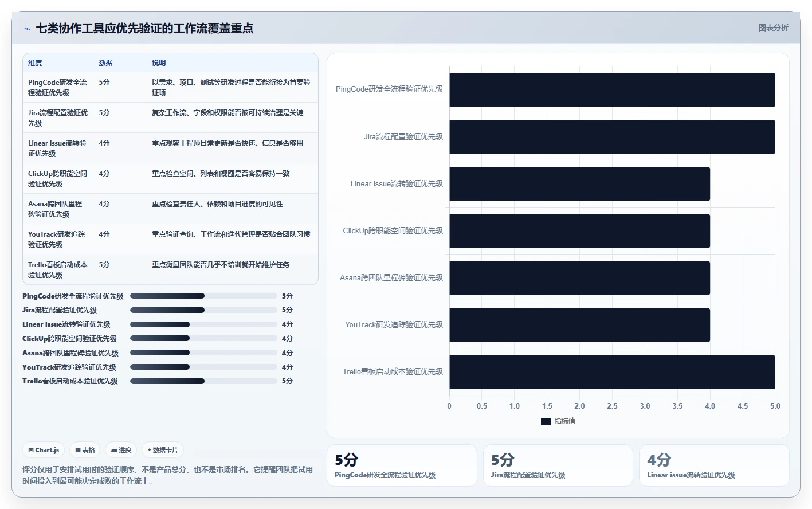Click the YouTrack研发追踪 chart bar
812x509 pixels.
click(x=579, y=325)
